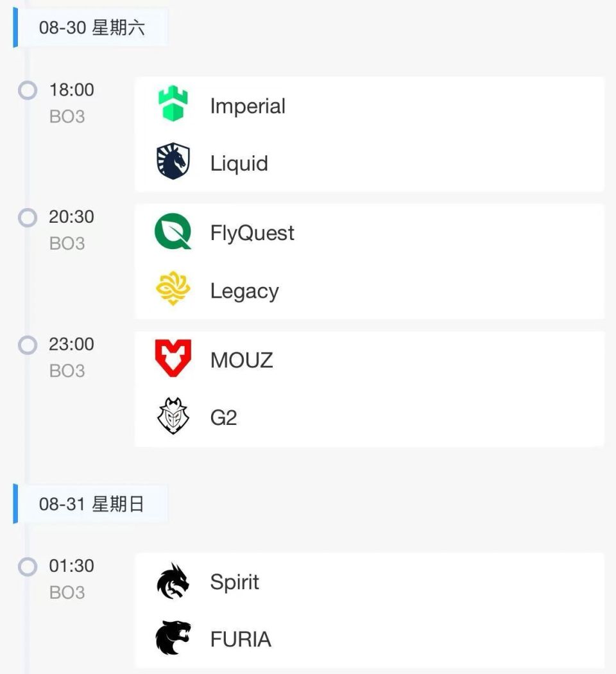Click the FURIA team name
Viewport: 616px width, 674px height.
click(241, 639)
